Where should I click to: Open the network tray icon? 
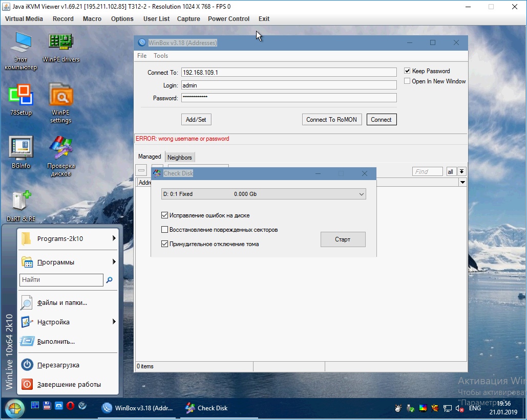tap(447, 408)
